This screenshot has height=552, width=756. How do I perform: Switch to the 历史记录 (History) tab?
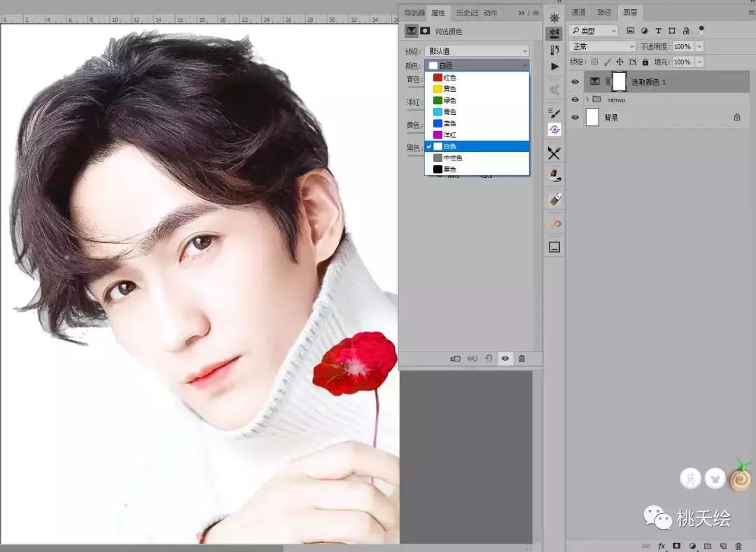(x=467, y=13)
